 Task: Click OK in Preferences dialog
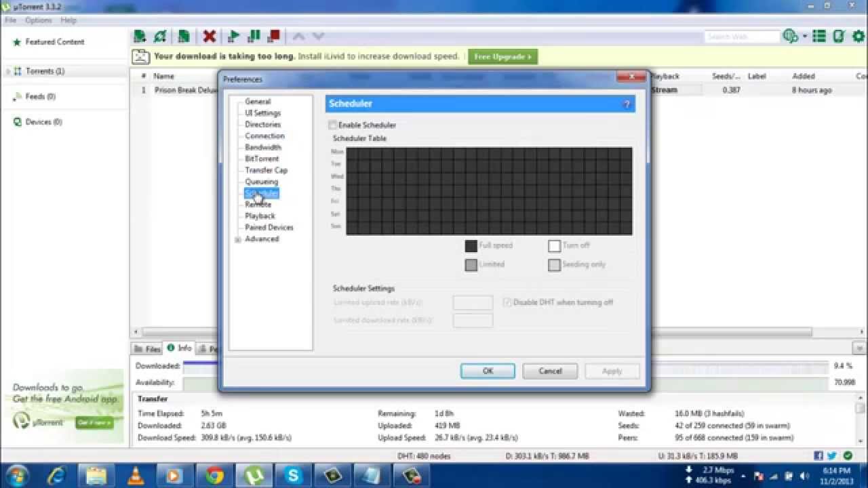(488, 371)
